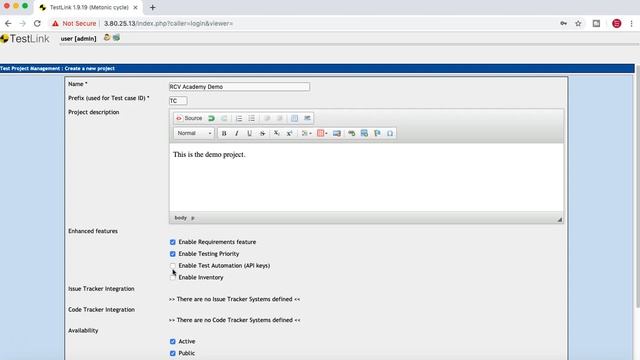This screenshot has height=360, width=640.
Task: Open the Normal paragraph format dropdown
Action: pyautogui.click(x=194, y=133)
